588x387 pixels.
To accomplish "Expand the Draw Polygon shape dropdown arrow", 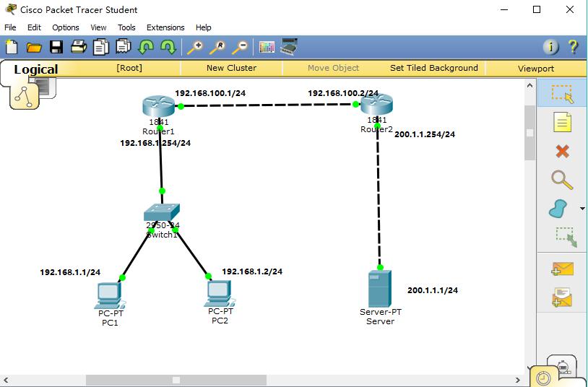I will [x=582, y=209].
